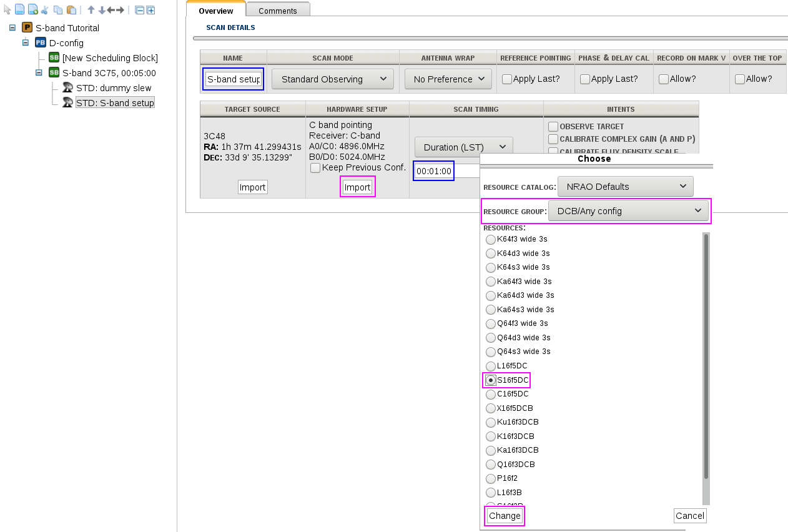The image size is (788, 532).
Task: Move item down with down arrow icon
Action: (101, 10)
